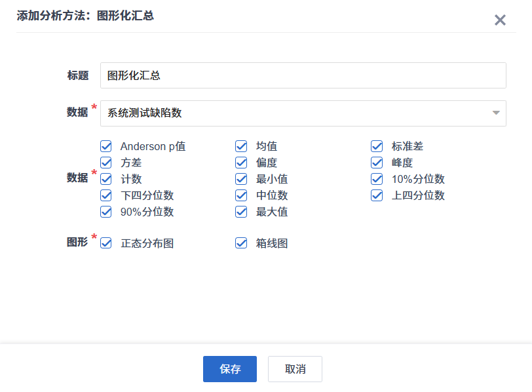The image size is (532, 392).
Task: Click the dropdown arrow for 数据
Action: 496,113
